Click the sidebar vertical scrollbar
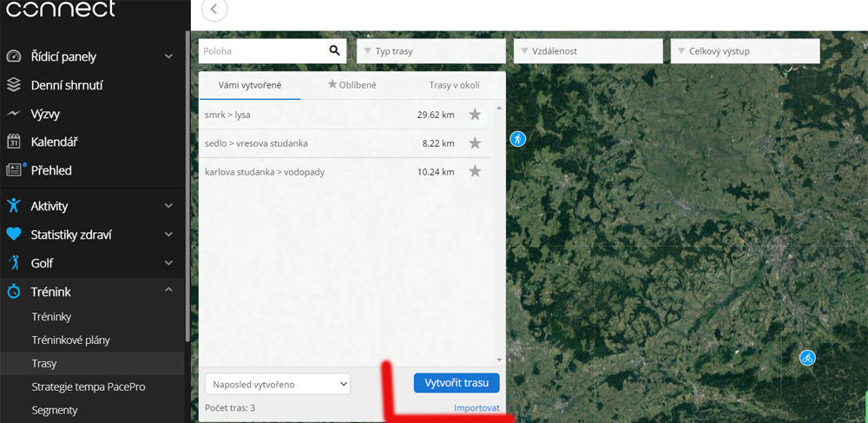 point(187,186)
